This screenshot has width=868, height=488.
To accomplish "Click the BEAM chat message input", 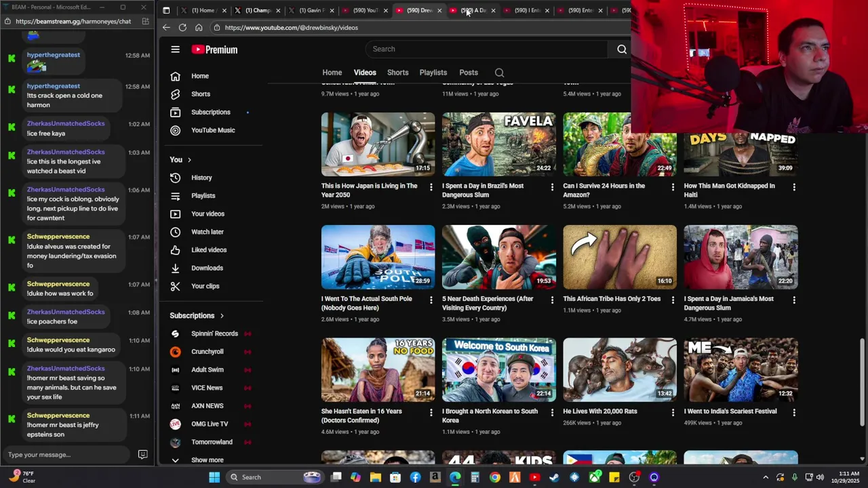I will pyautogui.click(x=66, y=454).
